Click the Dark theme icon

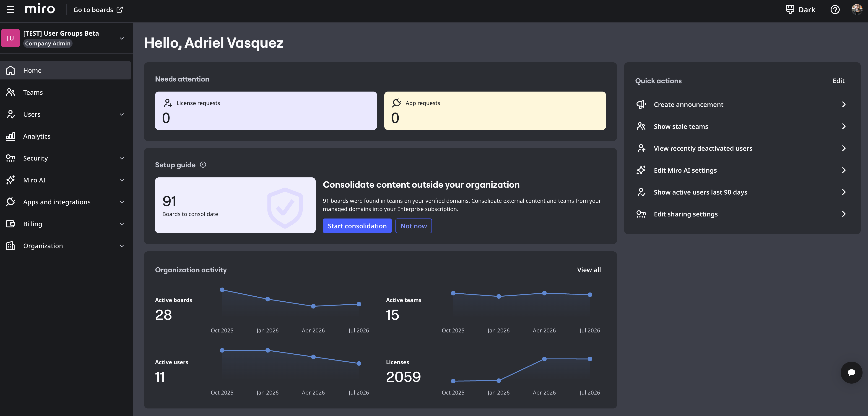pos(790,9)
